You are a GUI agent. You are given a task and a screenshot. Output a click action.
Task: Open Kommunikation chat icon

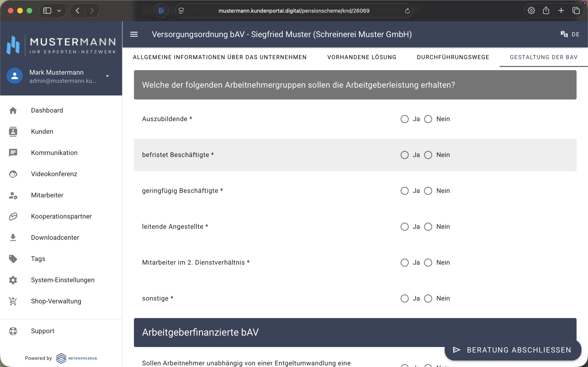(x=13, y=153)
